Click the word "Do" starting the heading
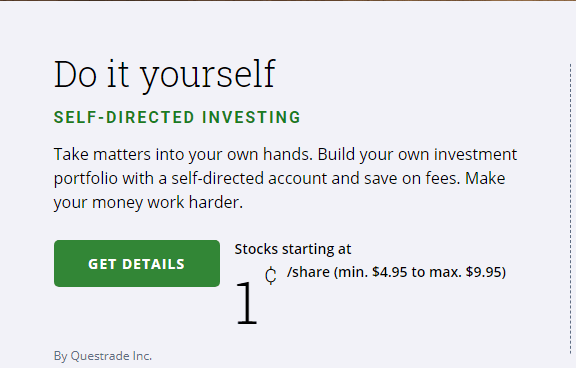 pyautogui.click(x=75, y=75)
